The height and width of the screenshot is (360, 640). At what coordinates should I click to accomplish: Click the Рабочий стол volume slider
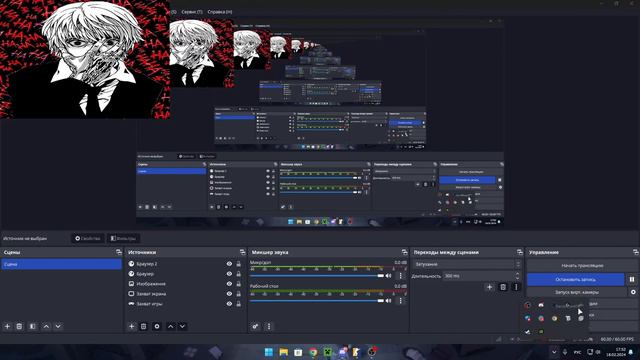[x=317, y=301]
